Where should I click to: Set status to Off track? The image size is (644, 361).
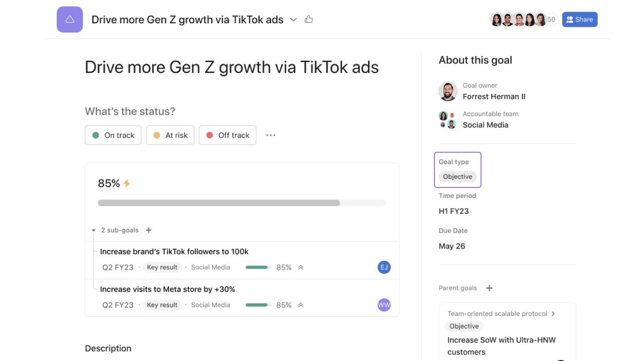point(227,135)
